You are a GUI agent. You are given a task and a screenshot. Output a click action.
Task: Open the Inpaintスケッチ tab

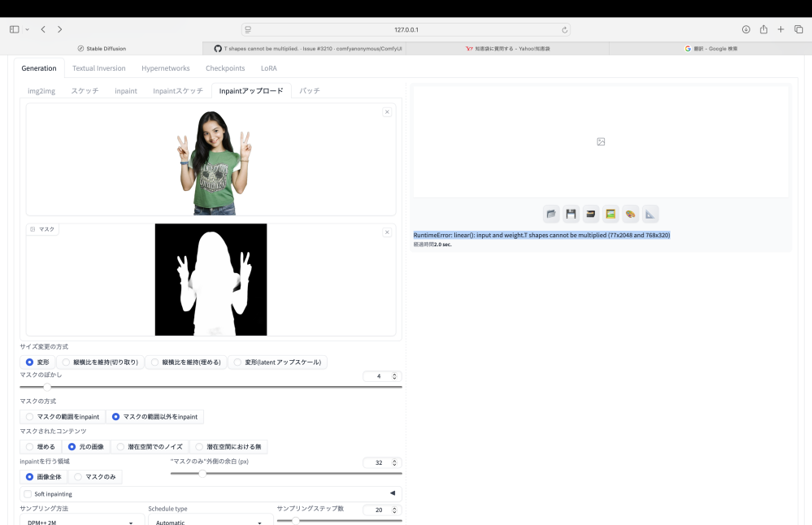[x=178, y=91]
